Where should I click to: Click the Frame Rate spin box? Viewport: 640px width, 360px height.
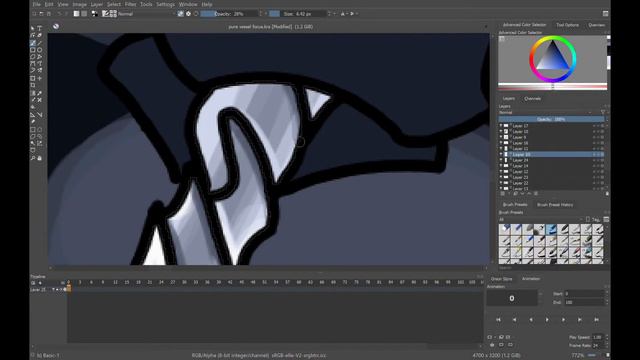pos(600,345)
